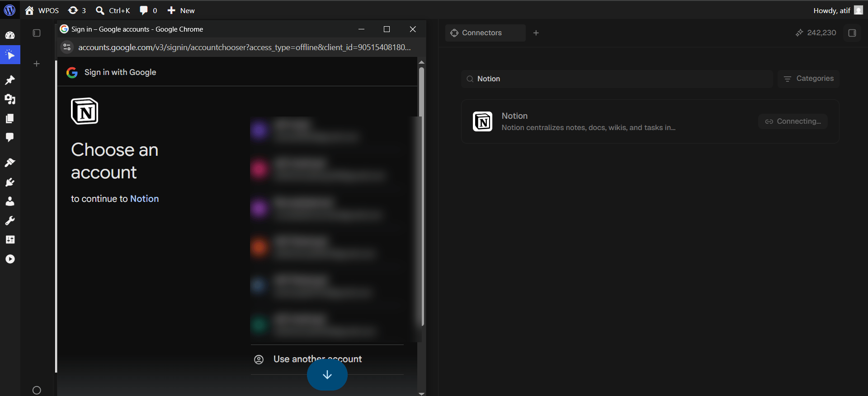Choose the account with the green avatar

[327, 325]
